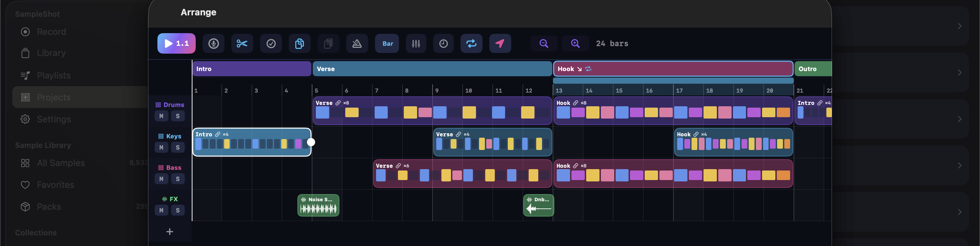Select the Hook section marker
The image size is (980, 246).
(x=673, y=69)
